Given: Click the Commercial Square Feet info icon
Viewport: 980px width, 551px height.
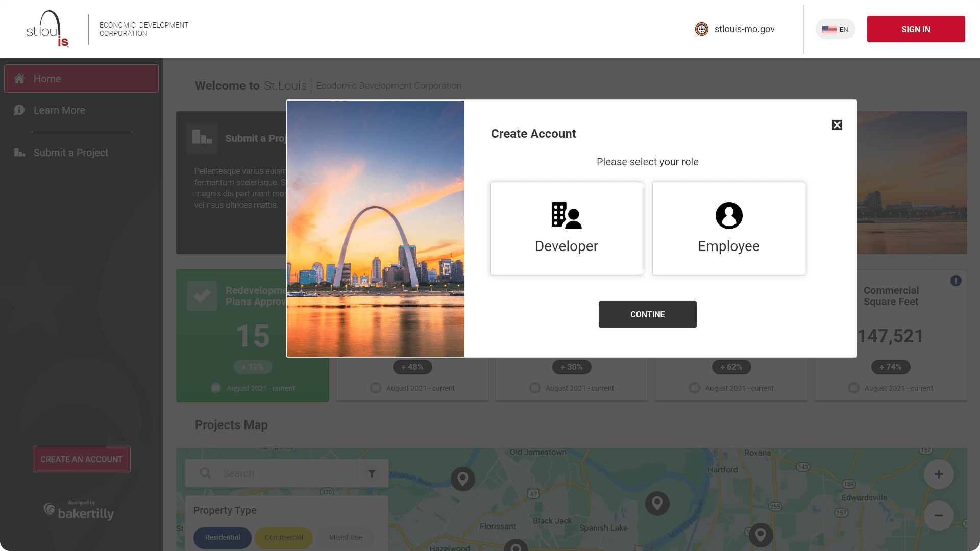Looking at the screenshot, I should click(955, 281).
